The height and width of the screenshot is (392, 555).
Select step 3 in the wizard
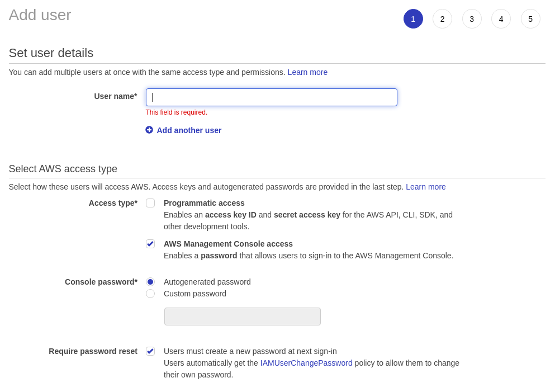pos(472,19)
